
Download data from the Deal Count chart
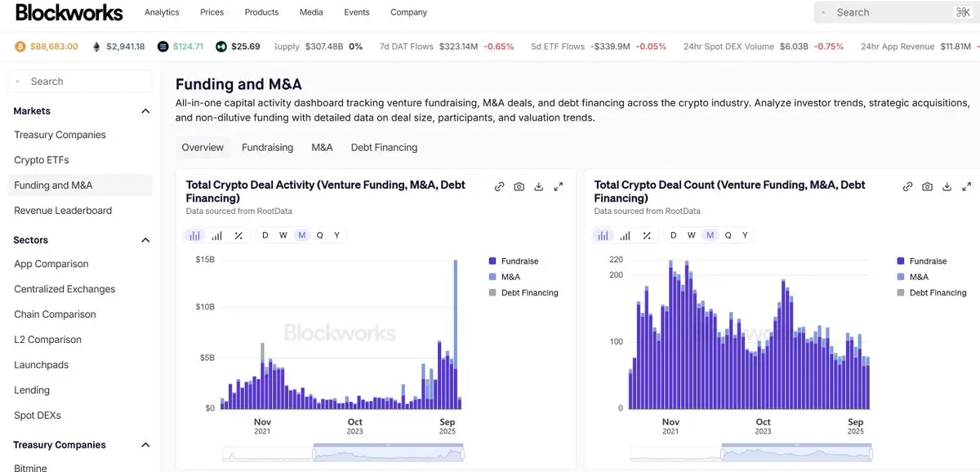coord(947,186)
